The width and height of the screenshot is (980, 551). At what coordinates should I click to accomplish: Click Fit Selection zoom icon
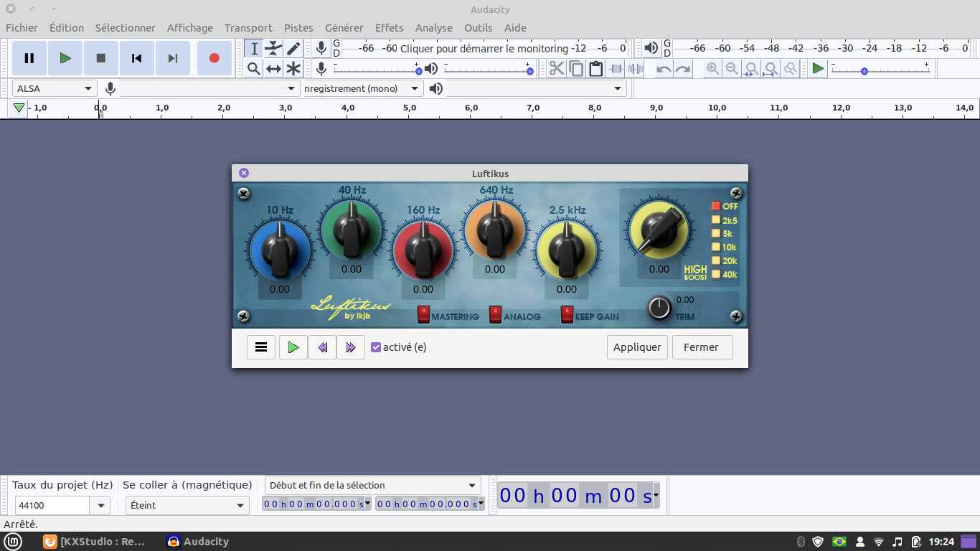click(x=751, y=68)
